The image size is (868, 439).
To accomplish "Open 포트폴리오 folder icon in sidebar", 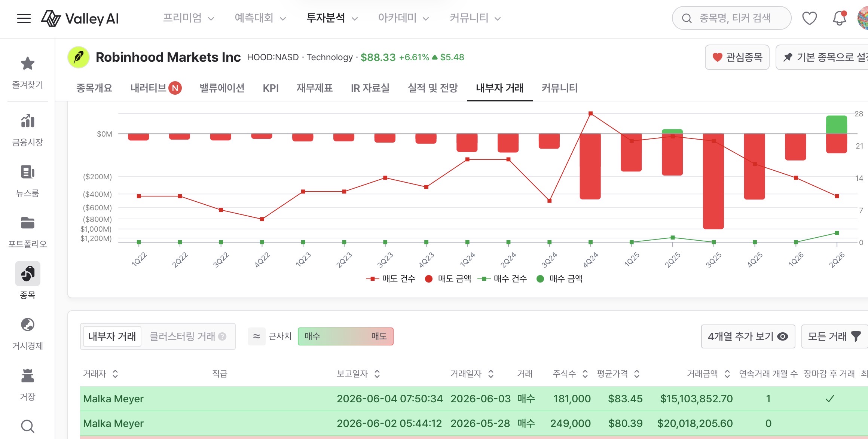I will (x=27, y=223).
